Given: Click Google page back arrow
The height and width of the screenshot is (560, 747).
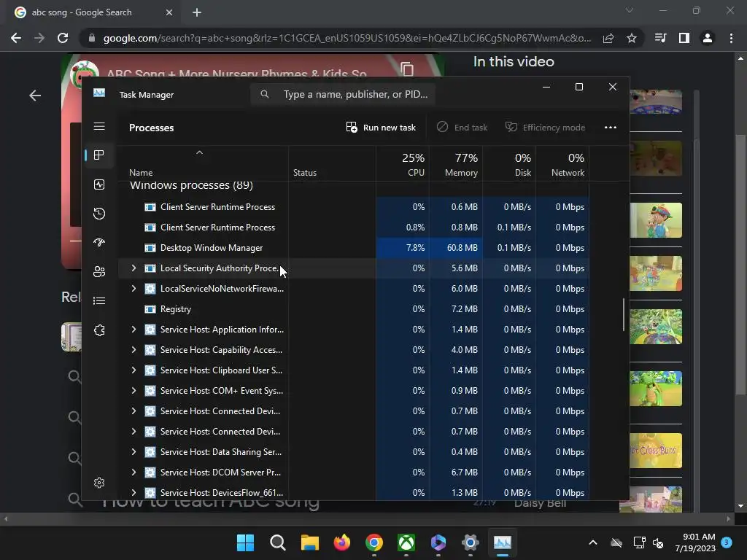Looking at the screenshot, I should click(x=35, y=96).
